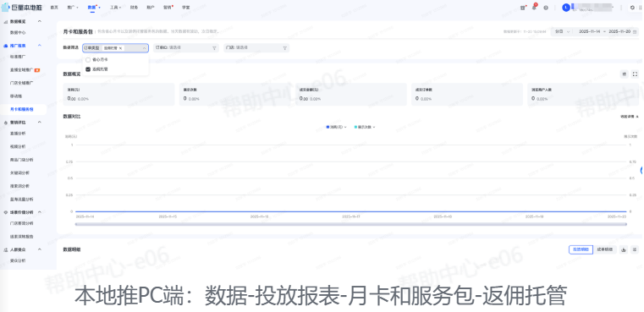The width and height of the screenshot is (644, 312).
Task: Click the blue 消耗 legend color swatch
Action: point(328,127)
